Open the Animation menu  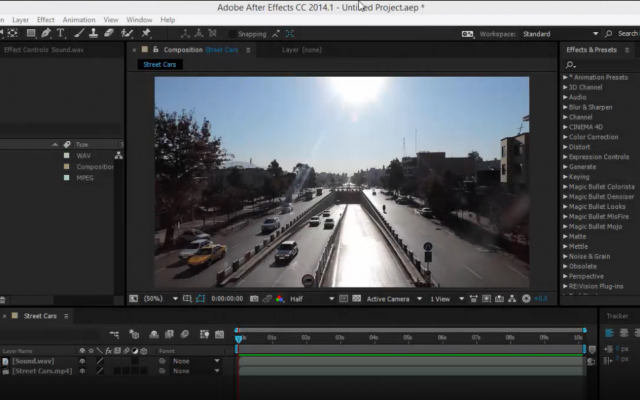point(79,20)
